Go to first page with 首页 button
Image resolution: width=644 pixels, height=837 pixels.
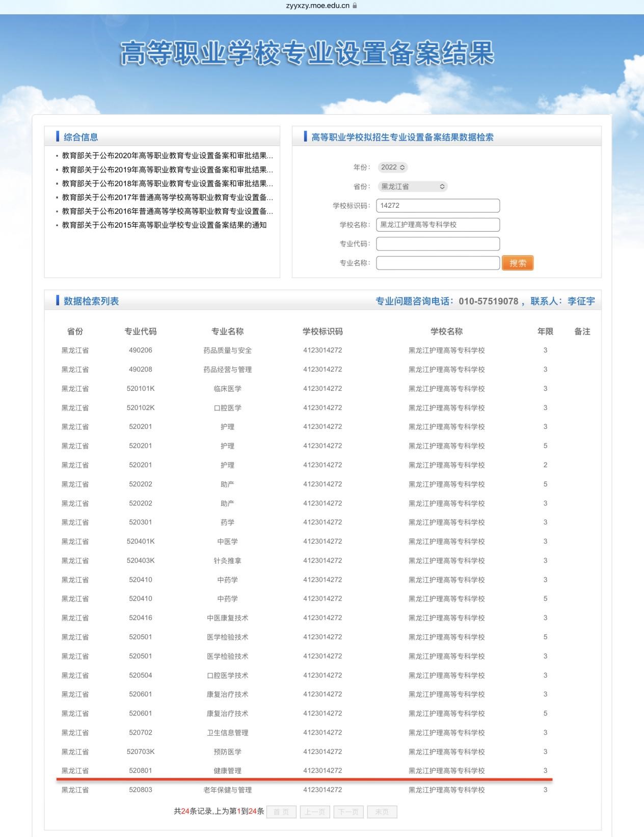pyautogui.click(x=281, y=812)
